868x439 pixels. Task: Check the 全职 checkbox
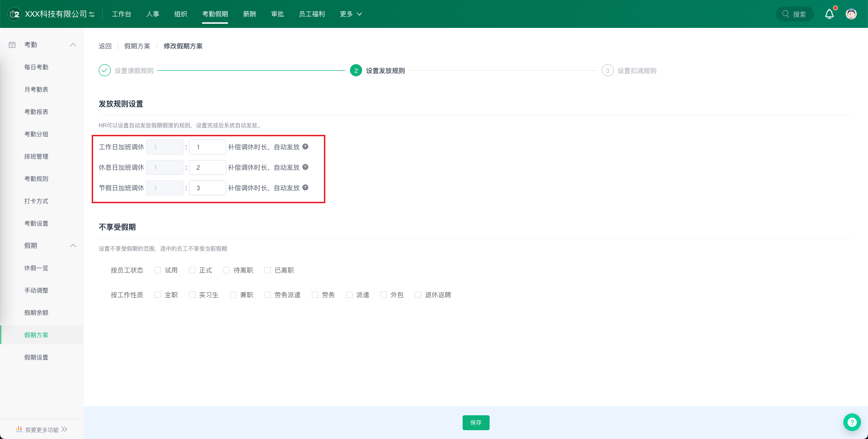pyautogui.click(x=158, y=295)
